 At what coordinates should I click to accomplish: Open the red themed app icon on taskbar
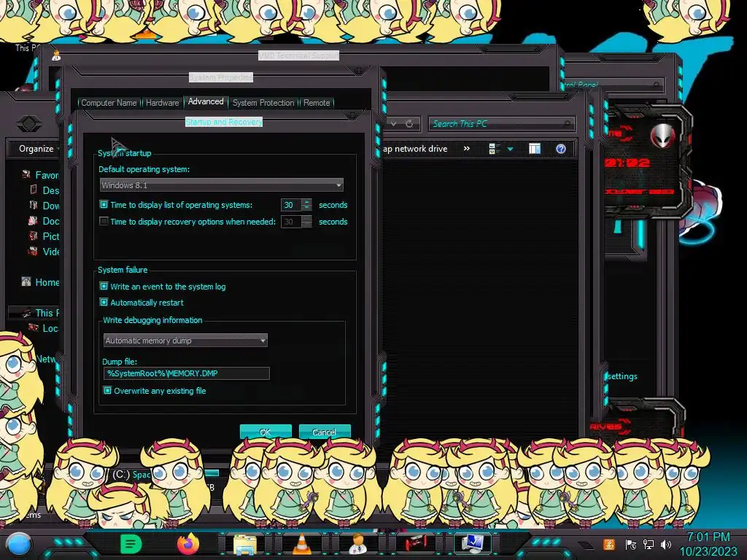(x=415, y=543)
